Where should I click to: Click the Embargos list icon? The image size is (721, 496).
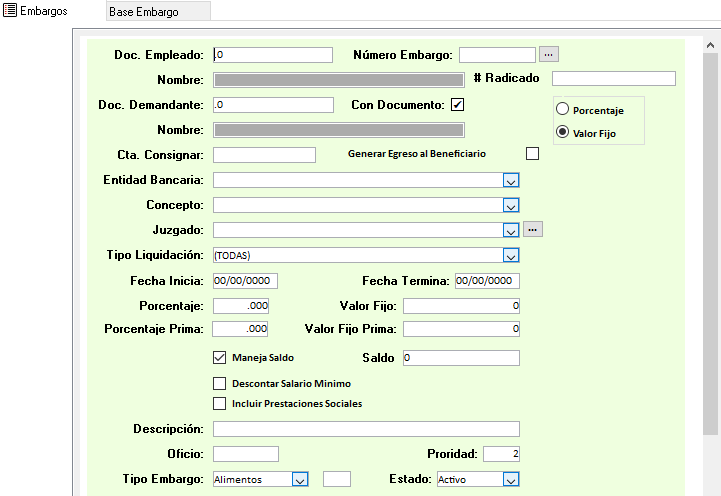[x=10, y=11]
